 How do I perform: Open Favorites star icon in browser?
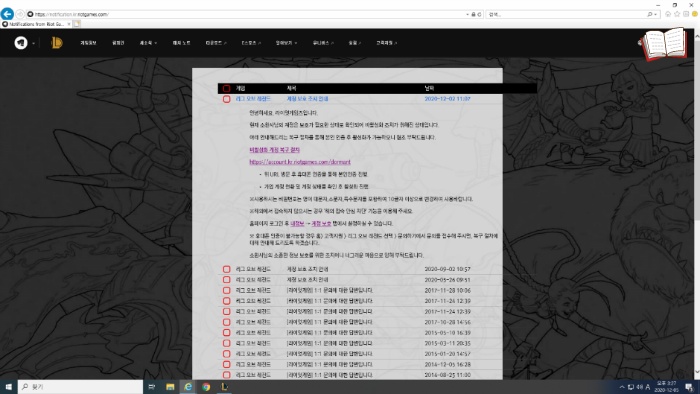tap(677, 14)
